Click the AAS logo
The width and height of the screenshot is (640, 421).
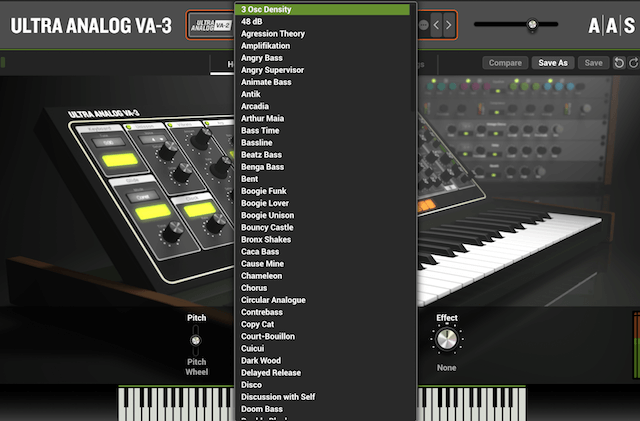(611, 26)
